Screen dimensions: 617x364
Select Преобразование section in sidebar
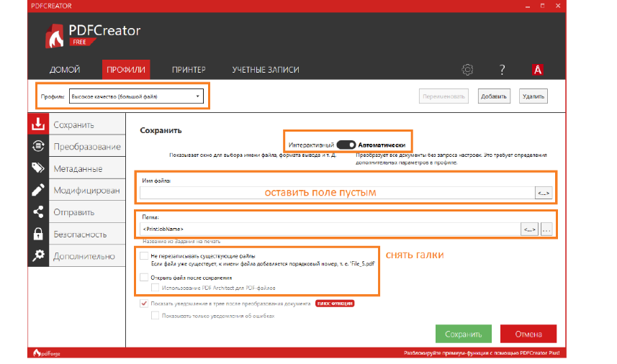pyautogui.click(x=87, y=146)
